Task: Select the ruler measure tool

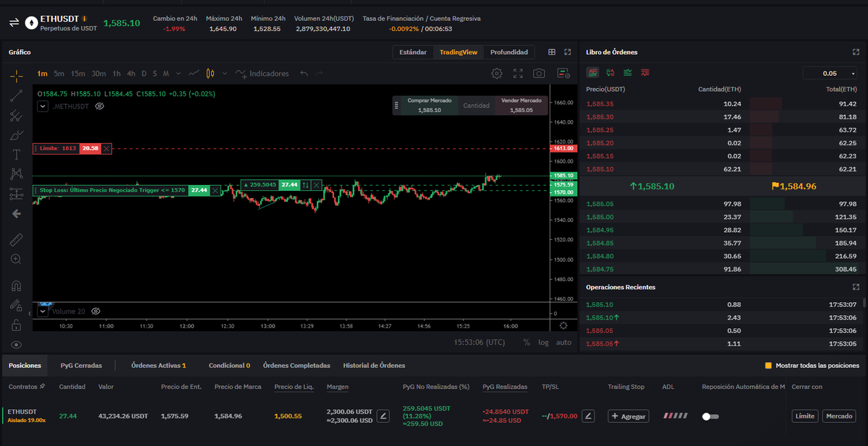Action: pyautogui.click(x=16, y=239)
